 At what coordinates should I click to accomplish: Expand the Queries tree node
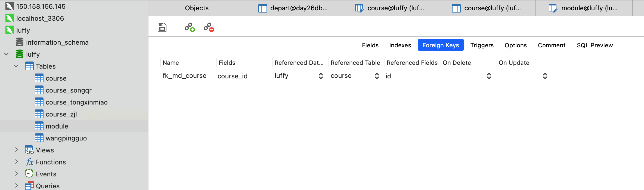click(16, 186)
